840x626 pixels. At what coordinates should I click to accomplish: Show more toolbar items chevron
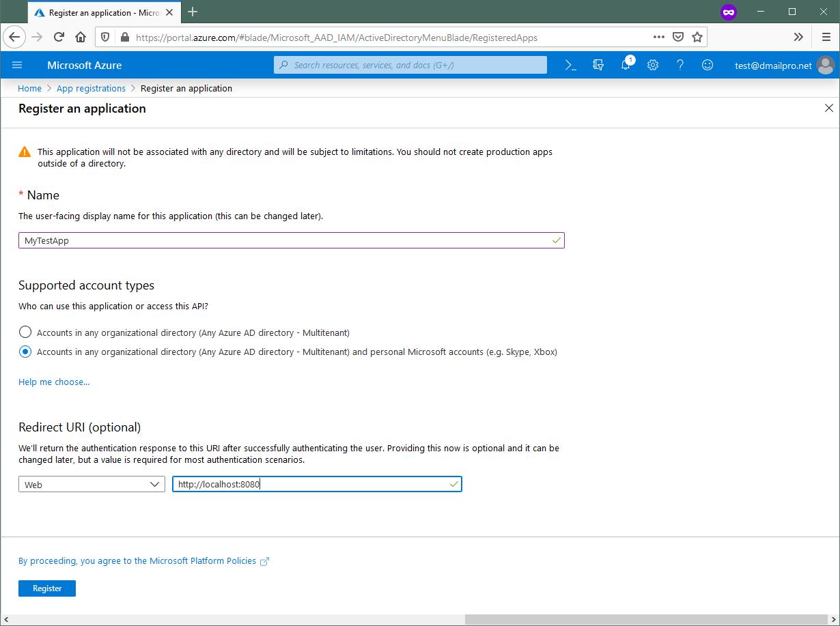point(798,37)
